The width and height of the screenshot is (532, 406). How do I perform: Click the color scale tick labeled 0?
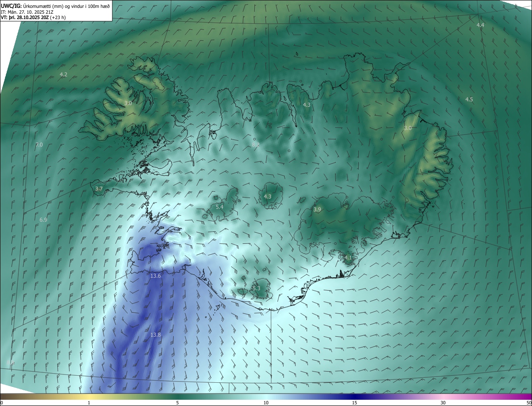[x=2, y=403]
